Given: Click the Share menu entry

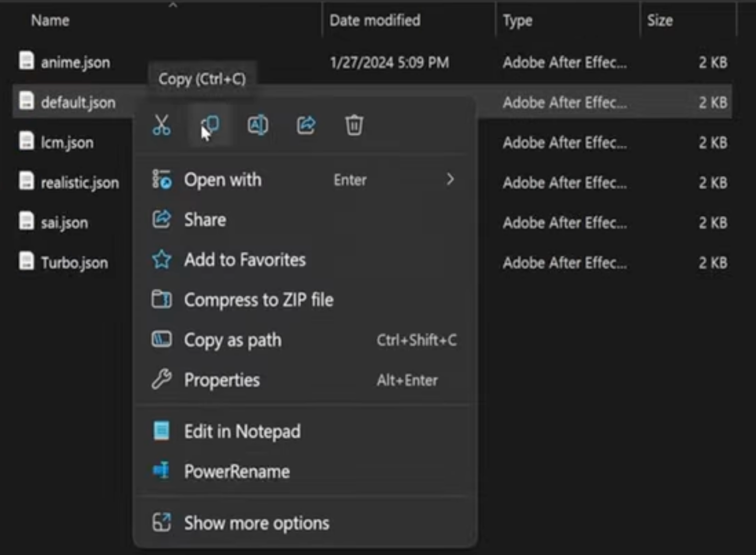Looking at the screenshot, I should [x=205, y=219].
